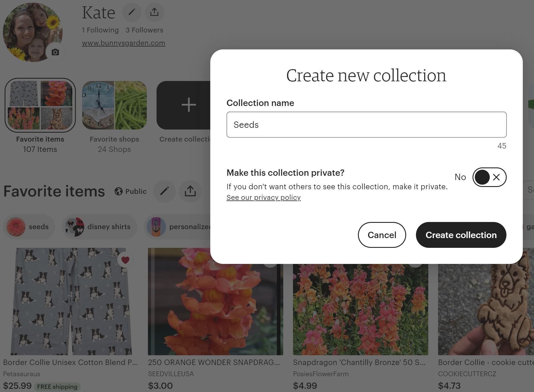Image resolution: width=534 pixels, height=392 pixels.
Task: Click the share icon next to Kate
Action: pos(155,12)
